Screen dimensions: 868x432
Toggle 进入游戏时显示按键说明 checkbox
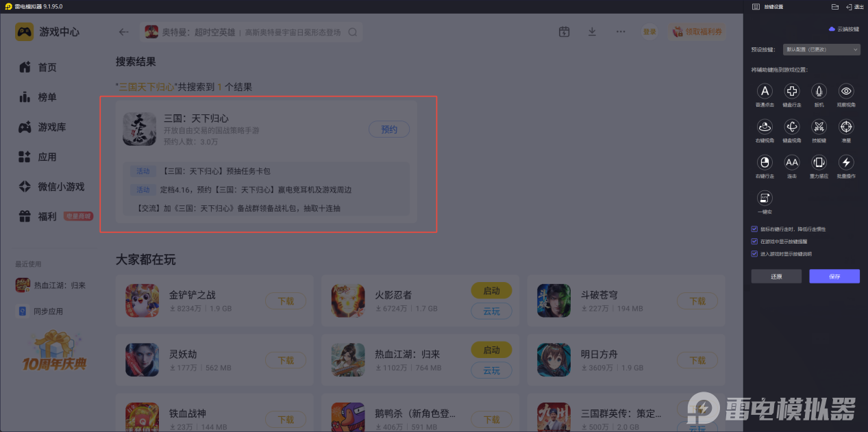[754, 254]
